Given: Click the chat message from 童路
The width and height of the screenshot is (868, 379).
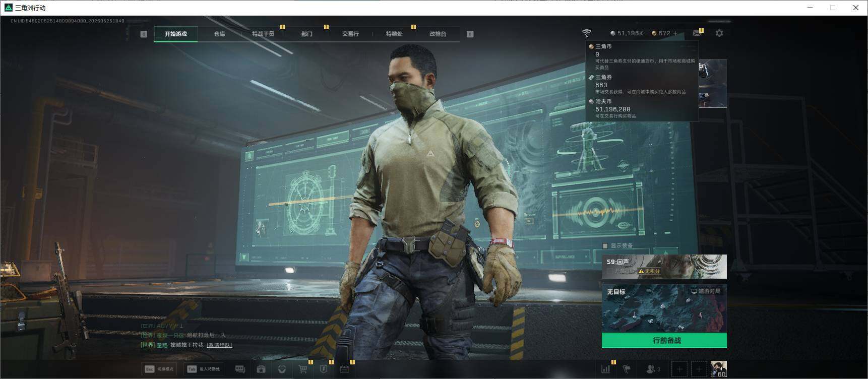Looking at the screenshot, I should 186,345.
